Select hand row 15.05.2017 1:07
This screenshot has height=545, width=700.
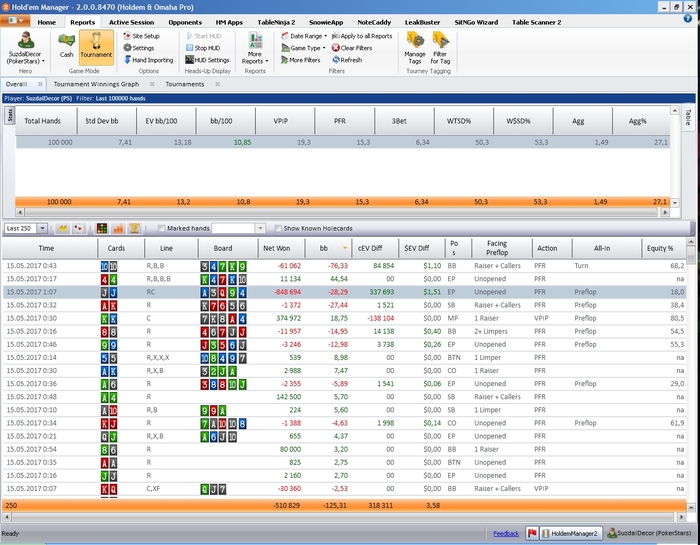click(344, 292)
